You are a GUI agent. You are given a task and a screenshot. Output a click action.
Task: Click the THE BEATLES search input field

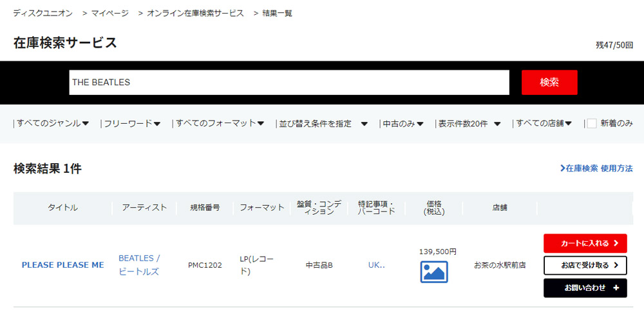(289, 83)
